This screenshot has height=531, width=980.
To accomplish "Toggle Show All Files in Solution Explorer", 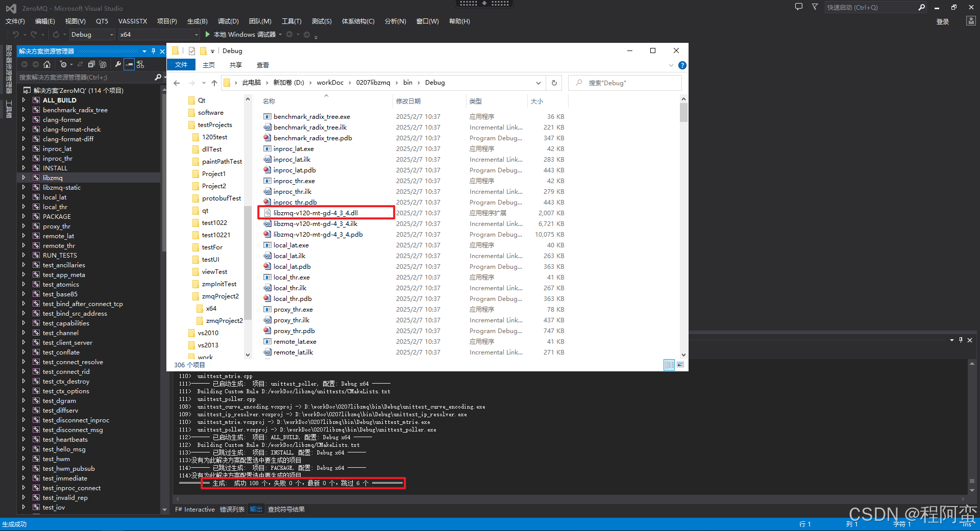I will [103, 64].
